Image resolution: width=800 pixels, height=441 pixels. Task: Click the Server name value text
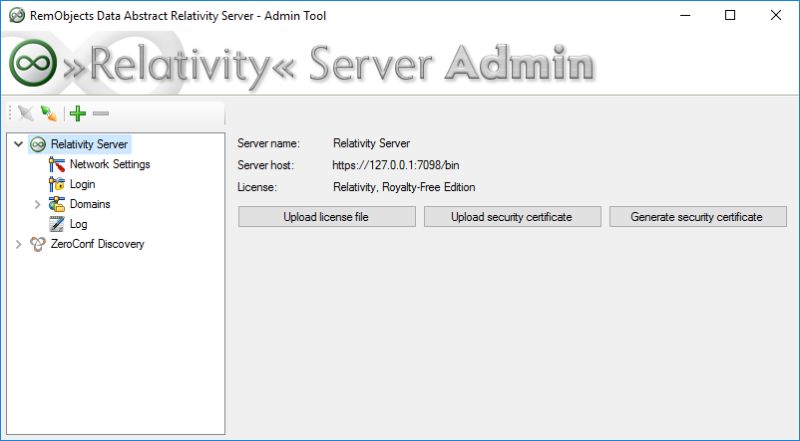coord(371,143)
